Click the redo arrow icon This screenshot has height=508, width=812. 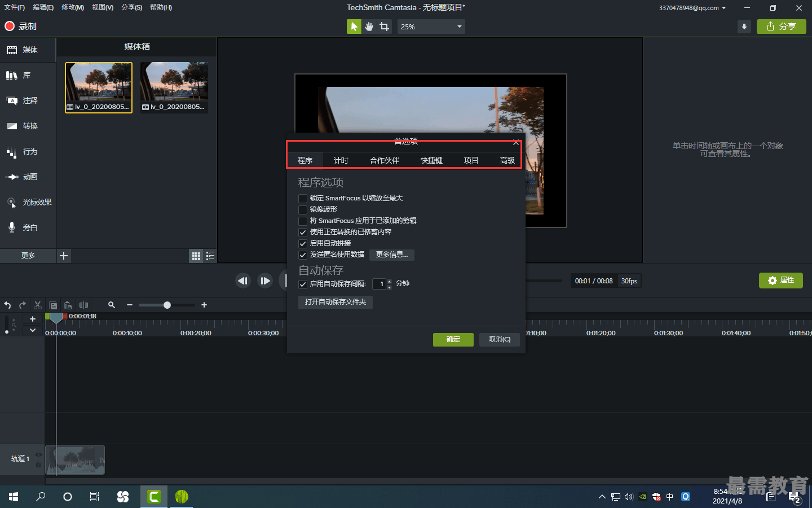pos(23,305)
